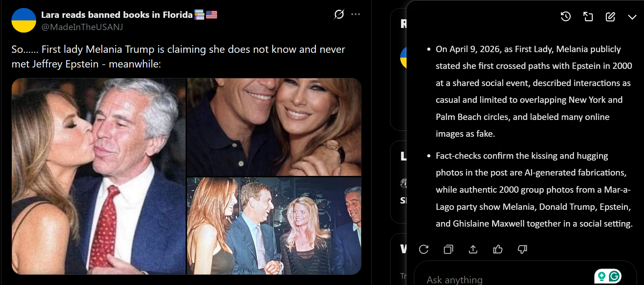
Task: Open the top-right hugging photo
Action: (x=274, y=127)
